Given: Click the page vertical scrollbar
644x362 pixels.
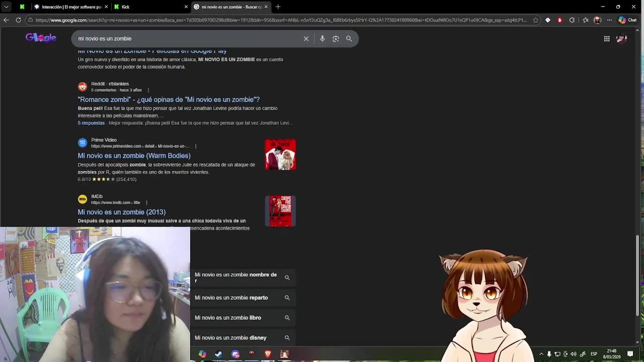Looking at the screenshot, I should click(638, 276).
